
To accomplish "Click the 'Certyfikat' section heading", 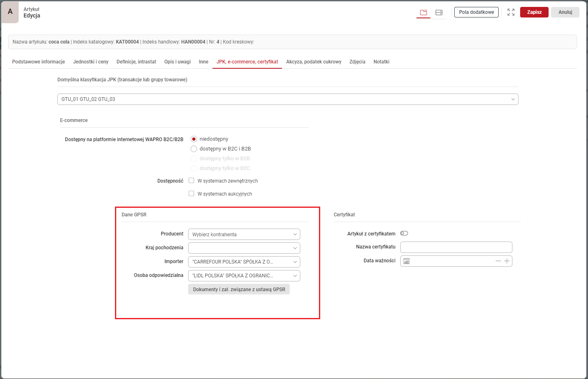I will (x=344, y=215).
